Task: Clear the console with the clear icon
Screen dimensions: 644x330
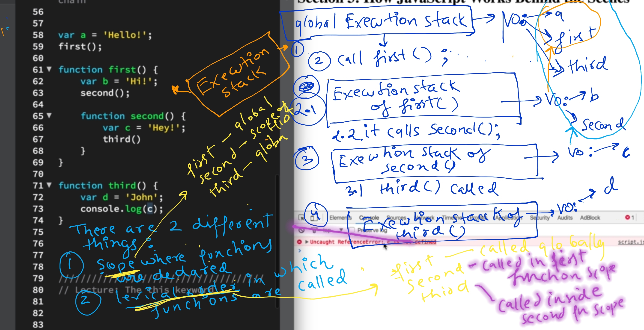Action: pos(302,230)
